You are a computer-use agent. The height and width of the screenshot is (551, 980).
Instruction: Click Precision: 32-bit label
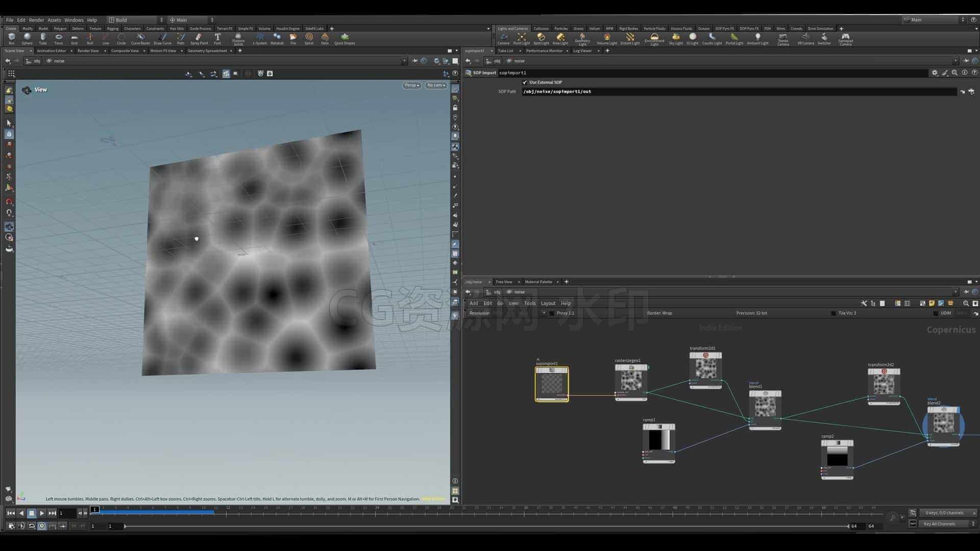pos(751,313)
